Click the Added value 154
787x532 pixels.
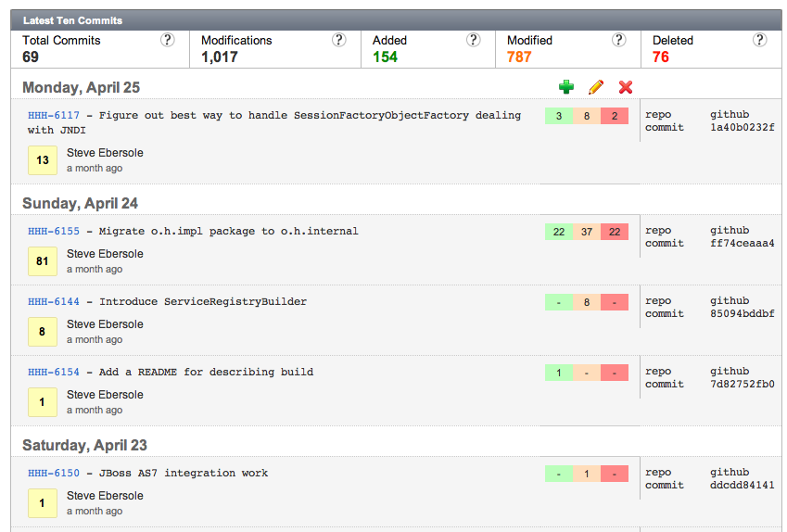click(x=385, y=57)
